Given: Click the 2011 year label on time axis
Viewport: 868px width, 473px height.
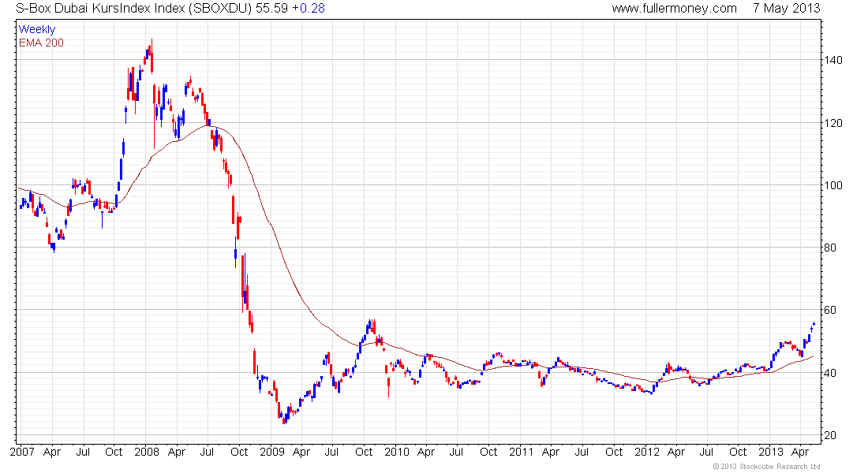Looking at the screenshot, I should tap(521, 452).
